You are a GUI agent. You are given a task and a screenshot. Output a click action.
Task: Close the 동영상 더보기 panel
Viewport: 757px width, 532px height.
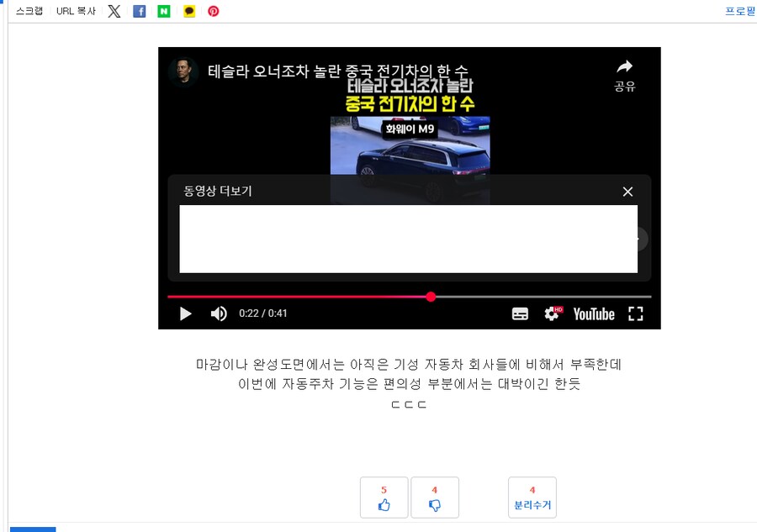click(x=627, y=192)
